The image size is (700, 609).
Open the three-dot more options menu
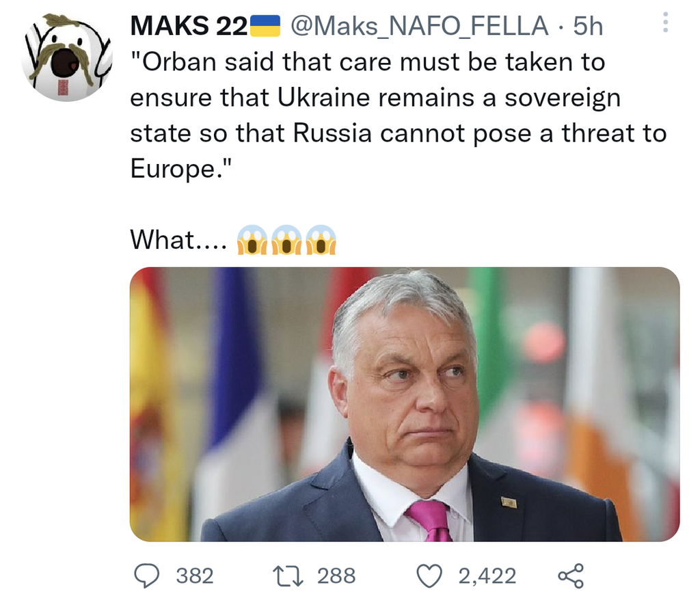coord(667,26)
